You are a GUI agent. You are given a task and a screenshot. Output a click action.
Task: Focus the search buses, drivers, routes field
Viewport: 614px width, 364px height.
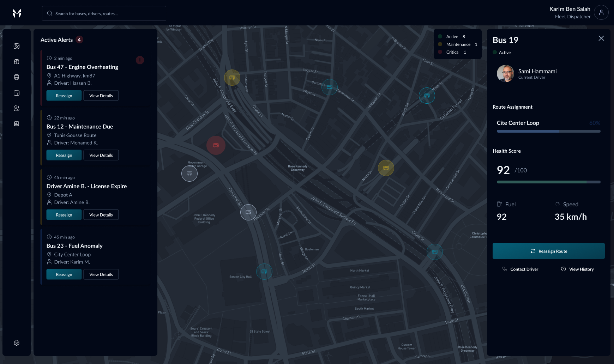pos(104,13)
